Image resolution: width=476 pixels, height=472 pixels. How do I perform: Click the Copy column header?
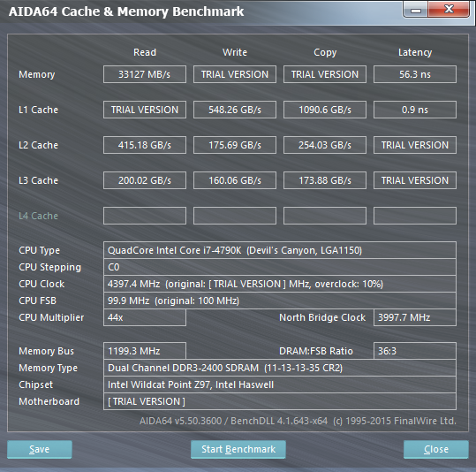(325, 52)
